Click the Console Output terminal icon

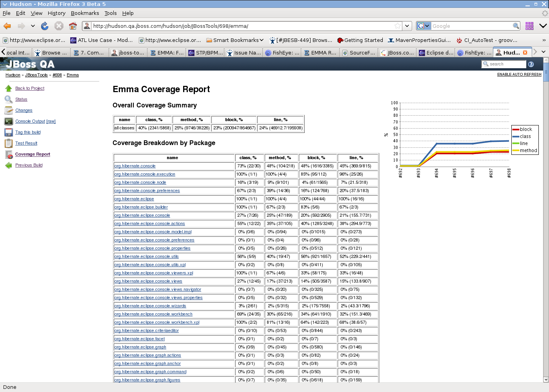(x=9, y=121)
